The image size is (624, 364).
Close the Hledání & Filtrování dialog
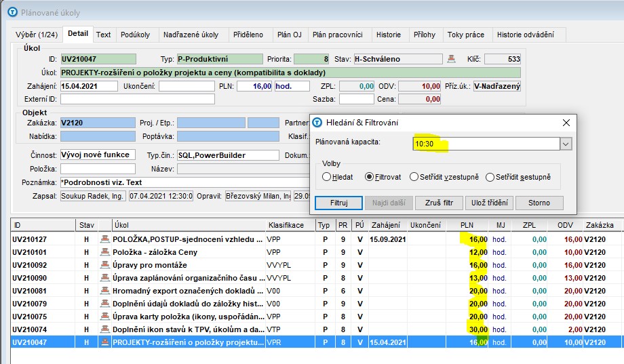click(x=566, y=123)
